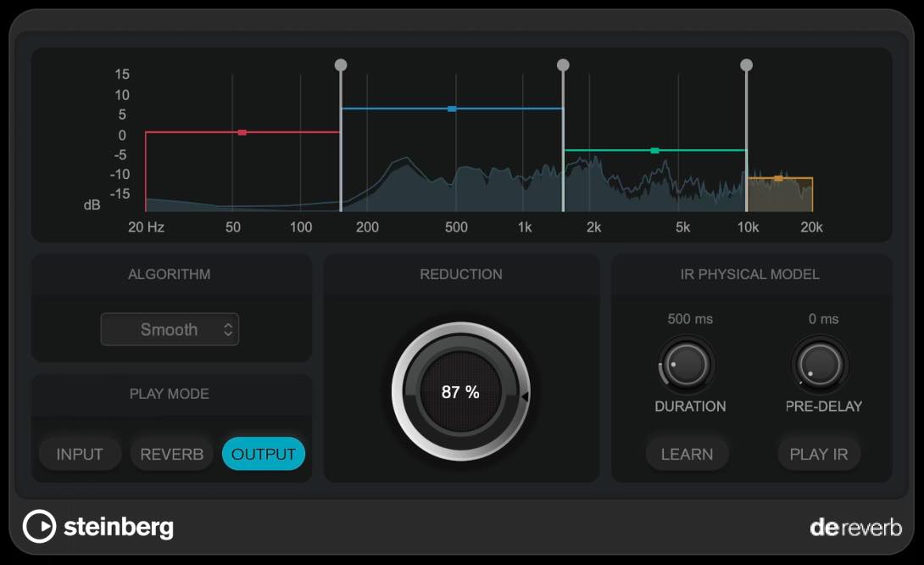
Task: Click the LEARN button
Action: click(x=687, y=454)
